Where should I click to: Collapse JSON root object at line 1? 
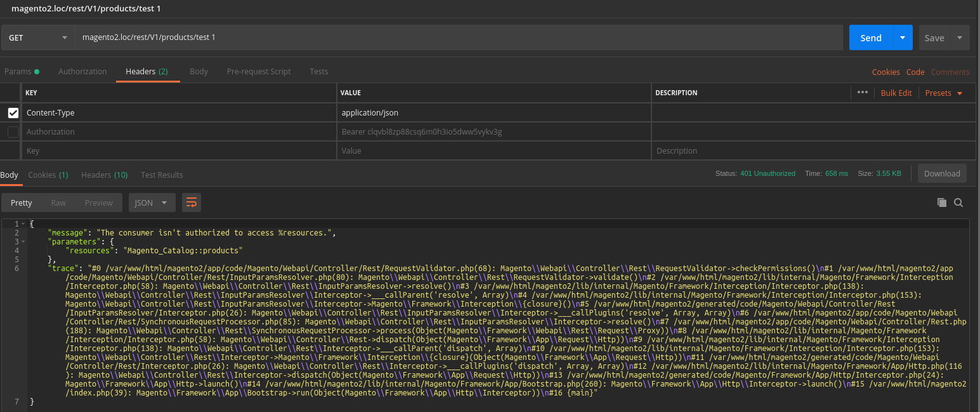tap(23, 224)
